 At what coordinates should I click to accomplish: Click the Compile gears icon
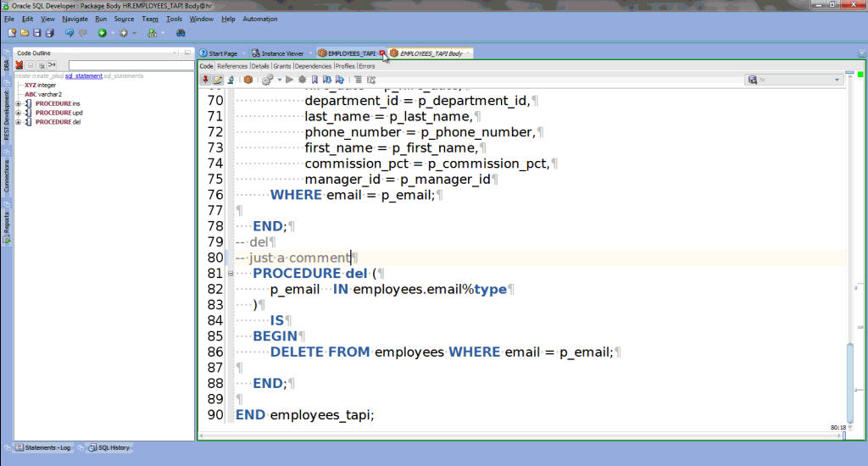pyautogui.click(x=267, y=80)
